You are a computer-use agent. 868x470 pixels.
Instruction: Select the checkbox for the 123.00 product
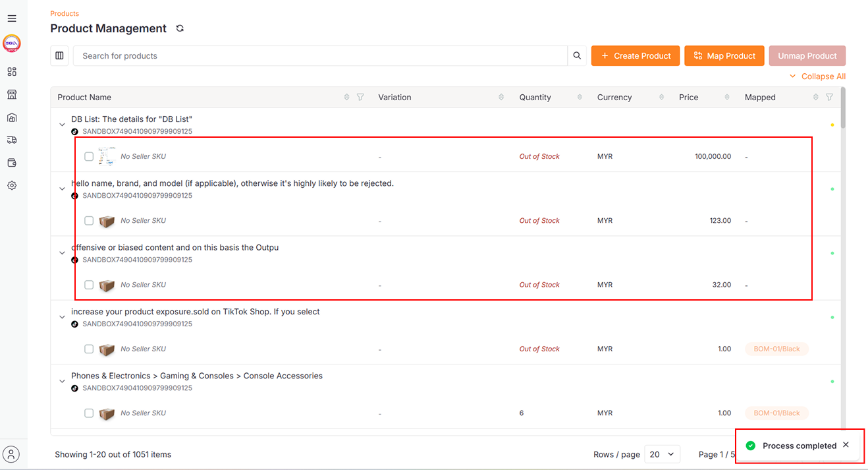coord(89,221)
